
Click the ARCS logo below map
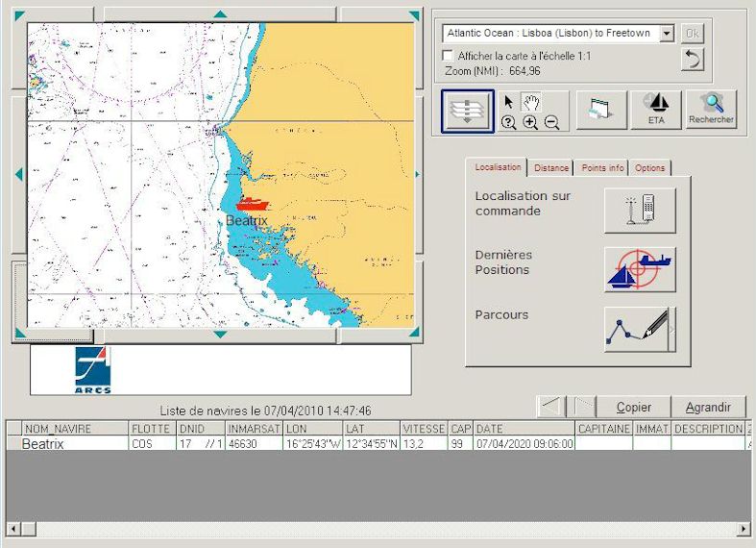pos(93,370)
